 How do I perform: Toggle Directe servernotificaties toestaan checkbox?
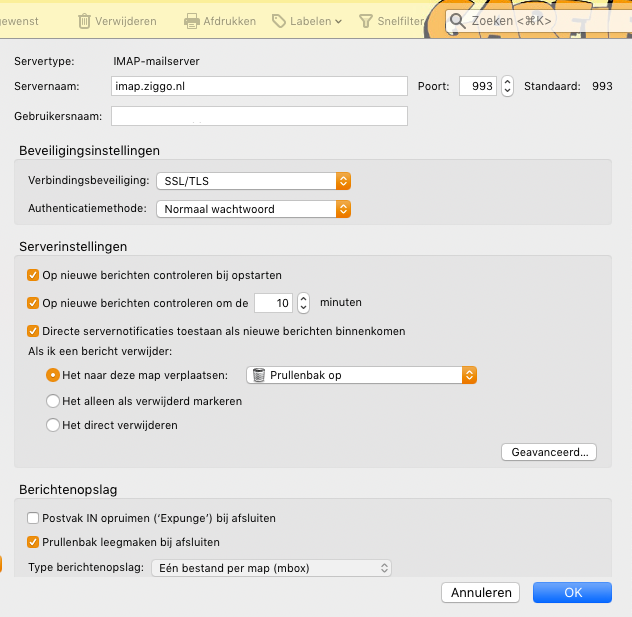click(x=33, y=331)
